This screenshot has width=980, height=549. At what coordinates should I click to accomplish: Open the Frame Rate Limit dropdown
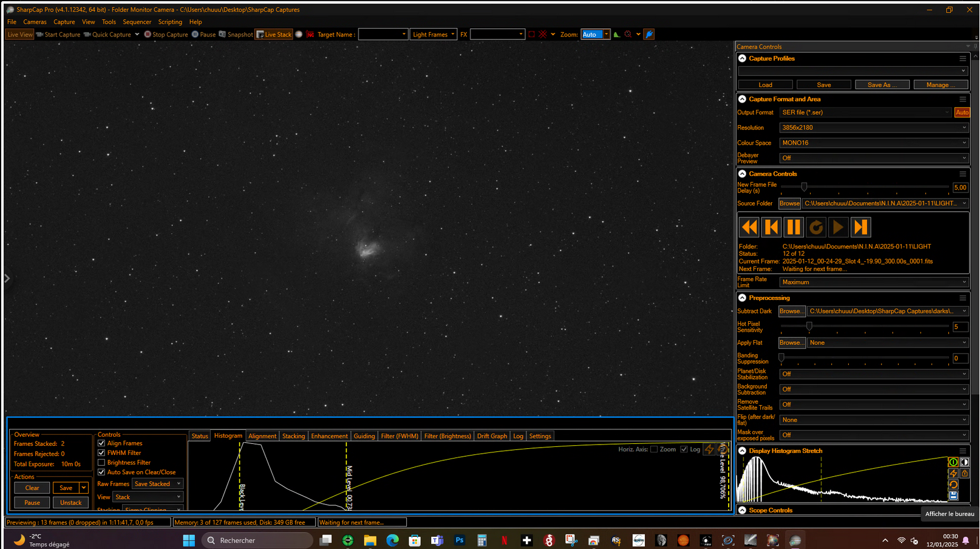point(874,282)
